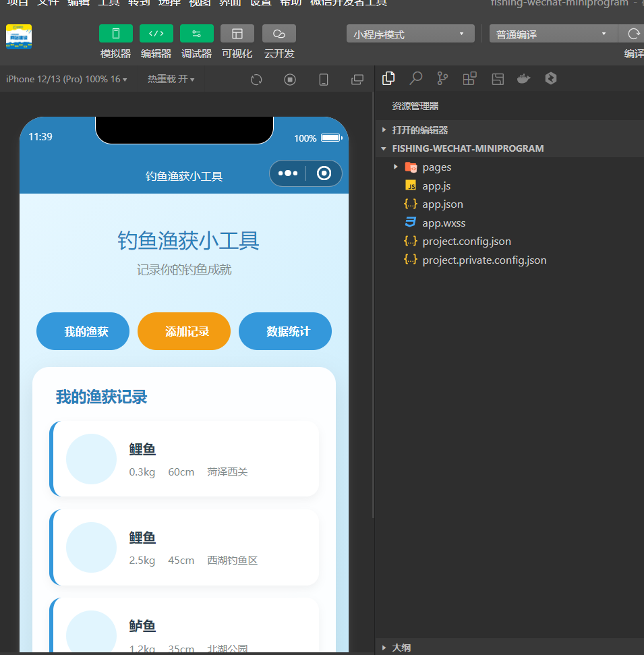The image size is (644, 655).
Task: Open the mini program more menu (three dots)
Action: click(288, 173)
